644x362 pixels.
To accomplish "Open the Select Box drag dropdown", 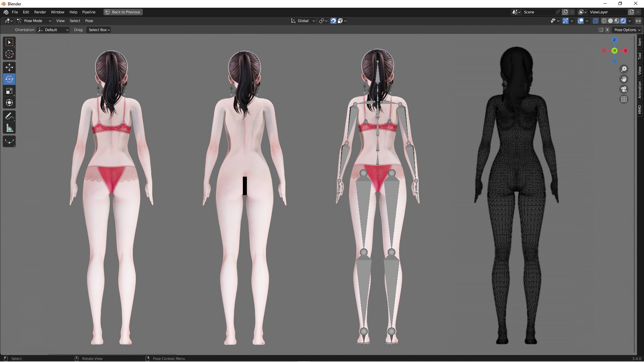I will (99, 30).
